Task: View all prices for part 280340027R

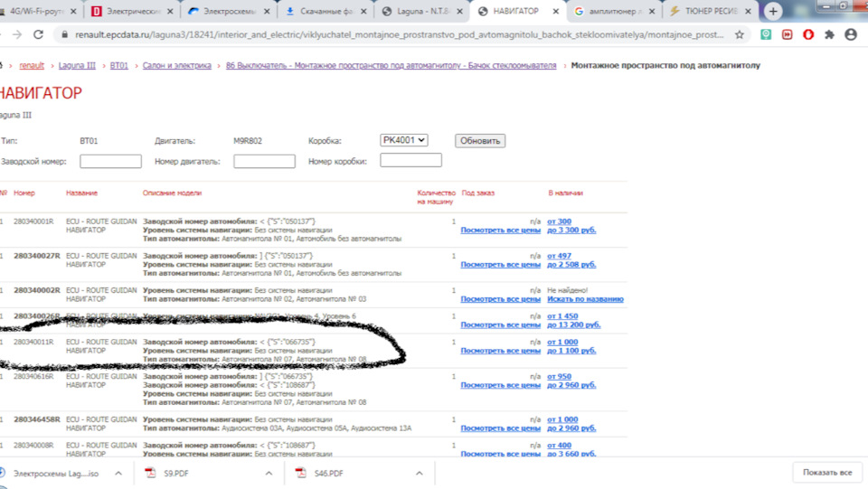Action: tap(500, 265)
